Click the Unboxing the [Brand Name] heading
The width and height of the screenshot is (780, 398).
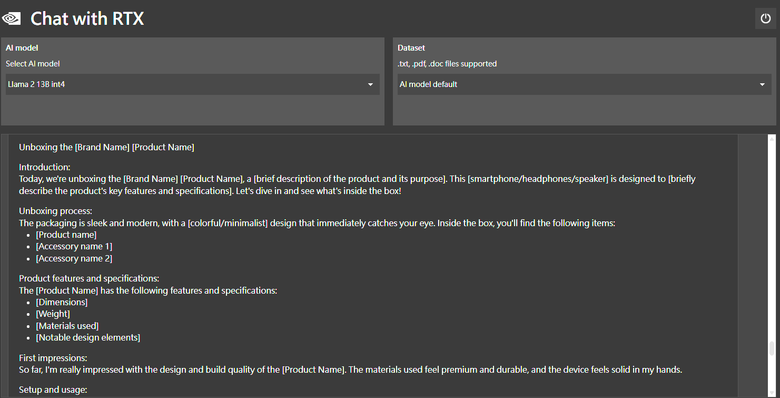(106, 147)
